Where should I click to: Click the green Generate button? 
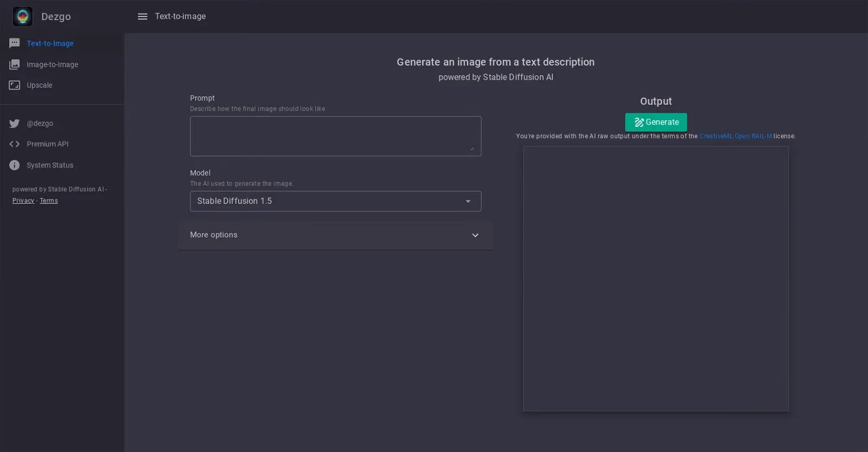coord(656,122)
